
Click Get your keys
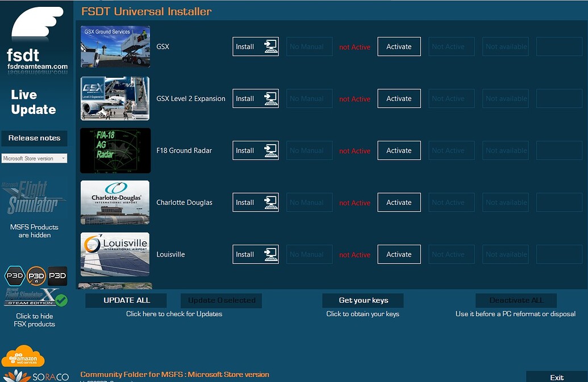[x=362, y=300]
